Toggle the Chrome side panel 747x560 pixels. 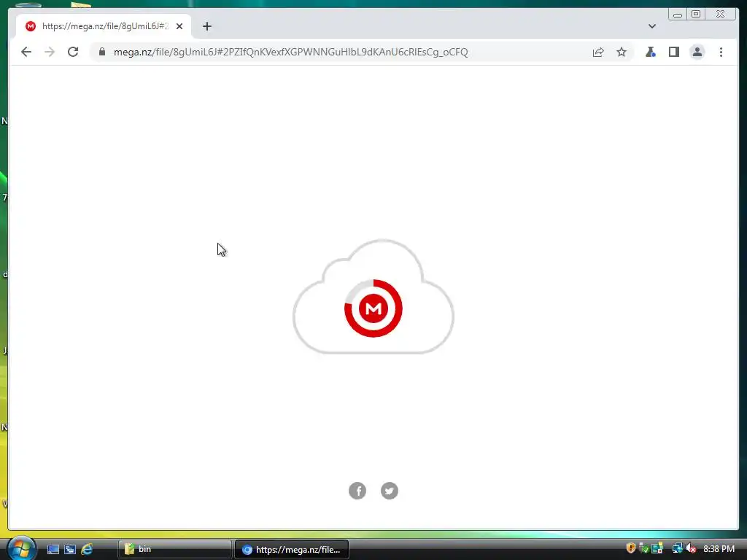[x=673, y=52]
